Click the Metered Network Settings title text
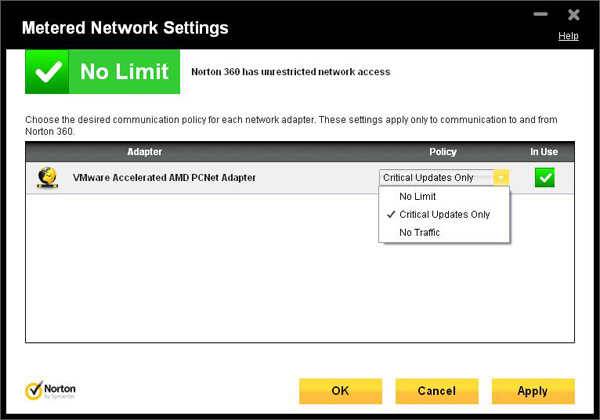Viewport: 600px width, 420px height. click(x=125, y=28)
